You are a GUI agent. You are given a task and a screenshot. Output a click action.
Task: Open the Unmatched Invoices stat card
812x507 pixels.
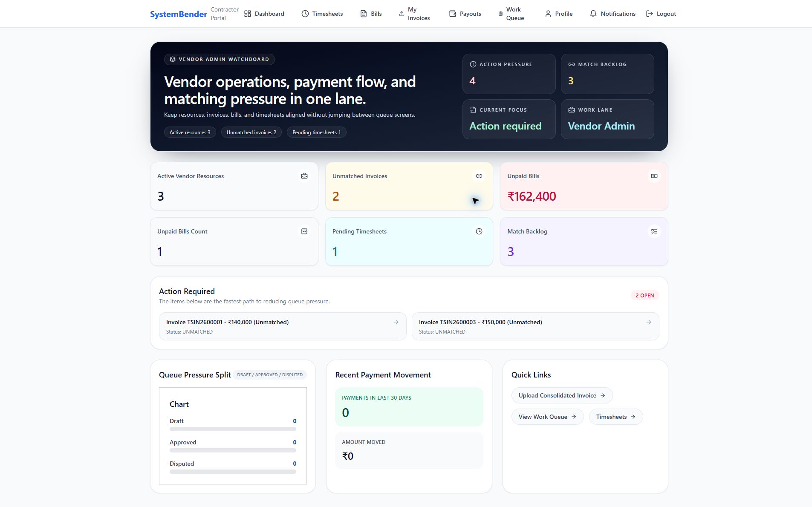click(409, 186)
